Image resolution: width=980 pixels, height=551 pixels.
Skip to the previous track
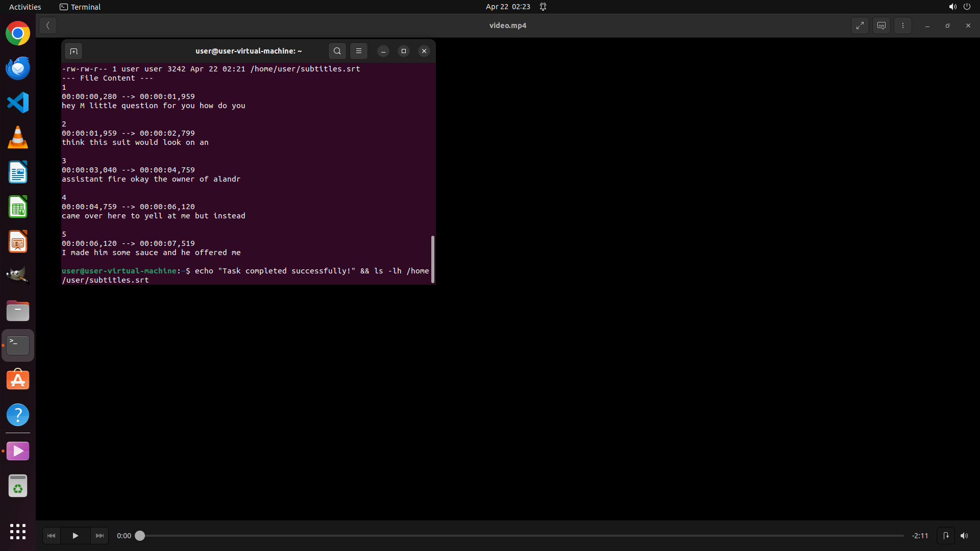click(x=51, y=536)
